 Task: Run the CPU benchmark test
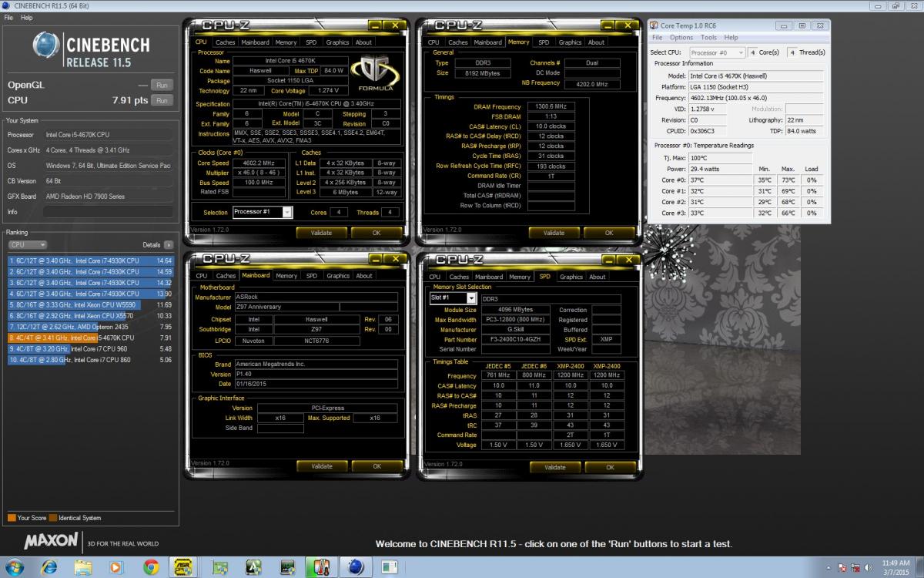(162, 100)
